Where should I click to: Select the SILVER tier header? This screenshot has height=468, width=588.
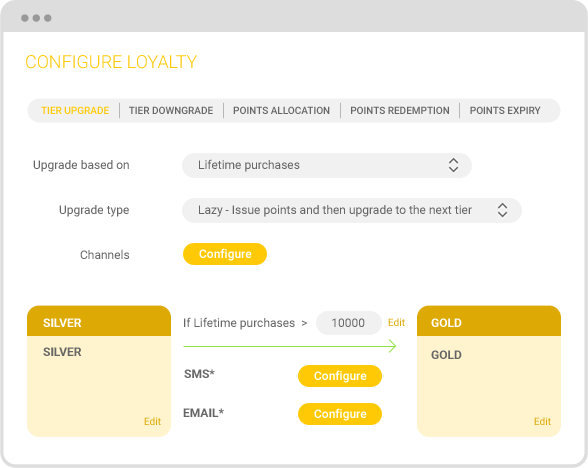click(99, 321)
